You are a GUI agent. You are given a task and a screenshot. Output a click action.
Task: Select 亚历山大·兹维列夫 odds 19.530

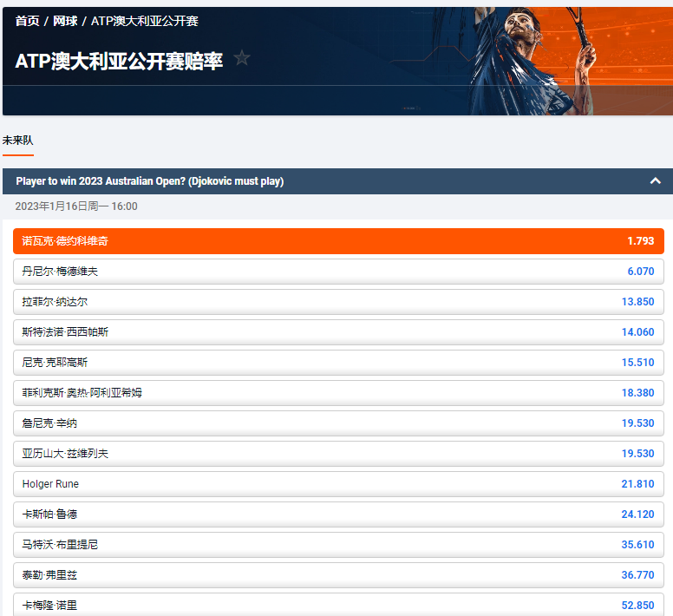[x=338, y=454]
